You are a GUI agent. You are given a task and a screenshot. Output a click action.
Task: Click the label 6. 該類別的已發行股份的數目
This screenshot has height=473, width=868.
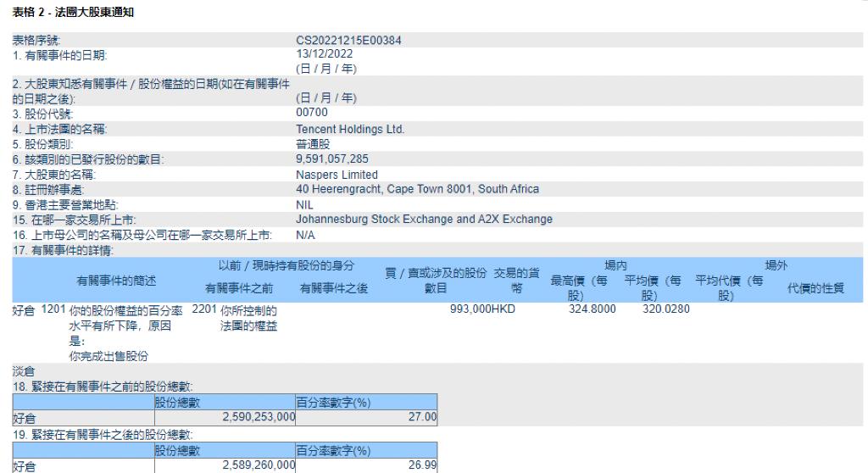[88, 159]
